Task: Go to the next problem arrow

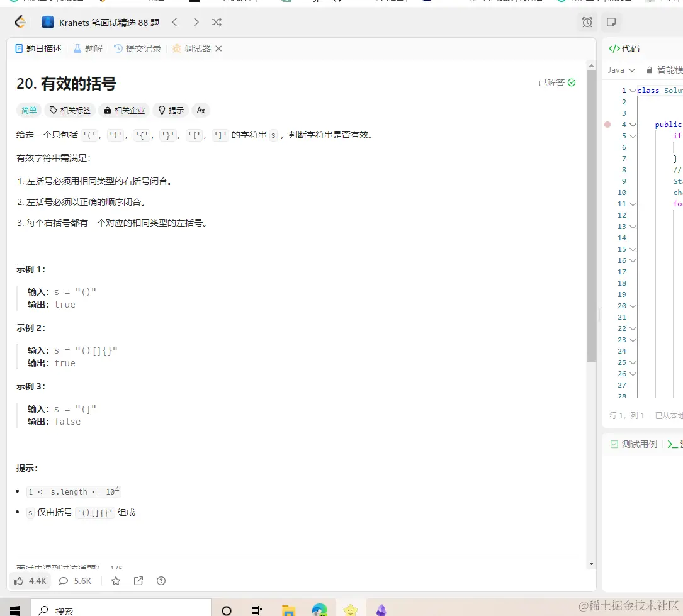Action: [x=196, y=22]
